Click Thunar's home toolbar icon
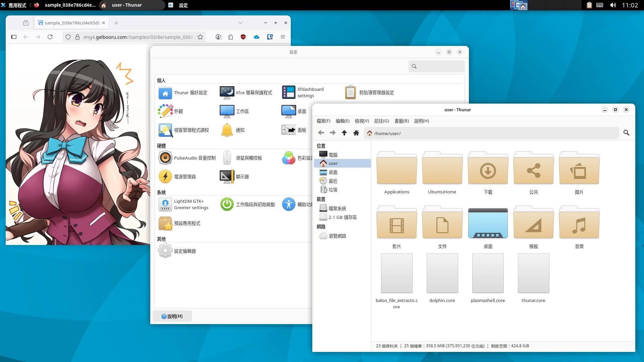 (x=356, y=133)
